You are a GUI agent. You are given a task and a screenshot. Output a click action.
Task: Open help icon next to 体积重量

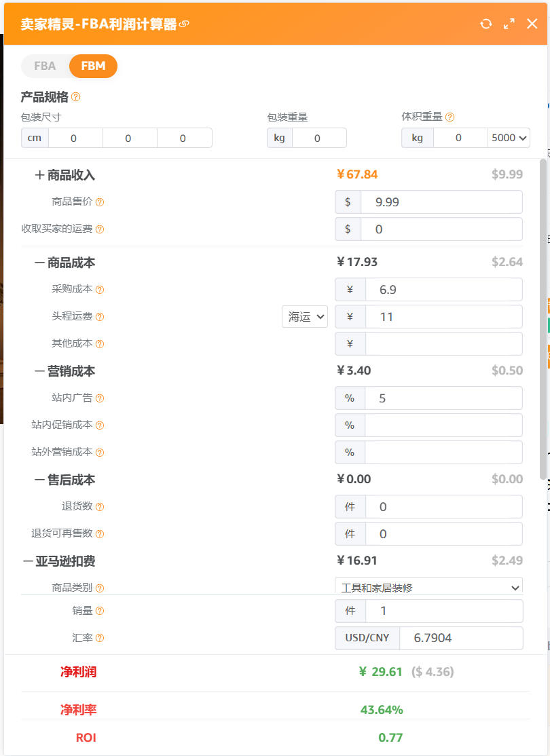[x=450, y=117]
